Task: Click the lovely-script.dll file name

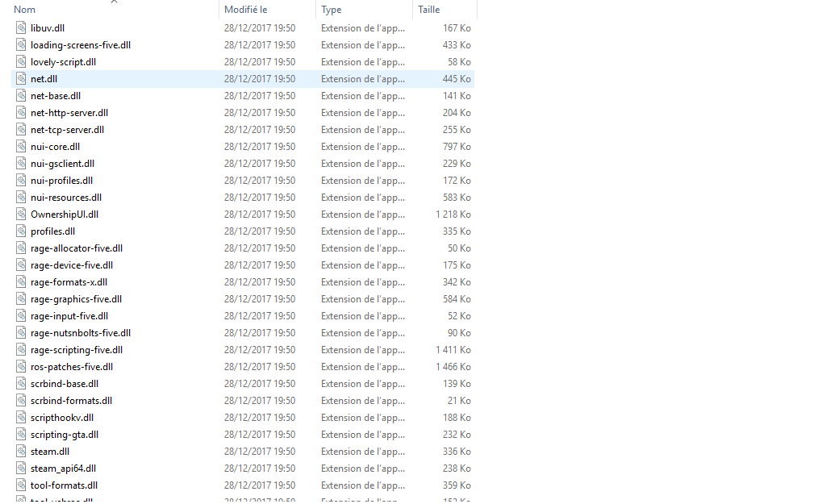Action: [63, 62]
